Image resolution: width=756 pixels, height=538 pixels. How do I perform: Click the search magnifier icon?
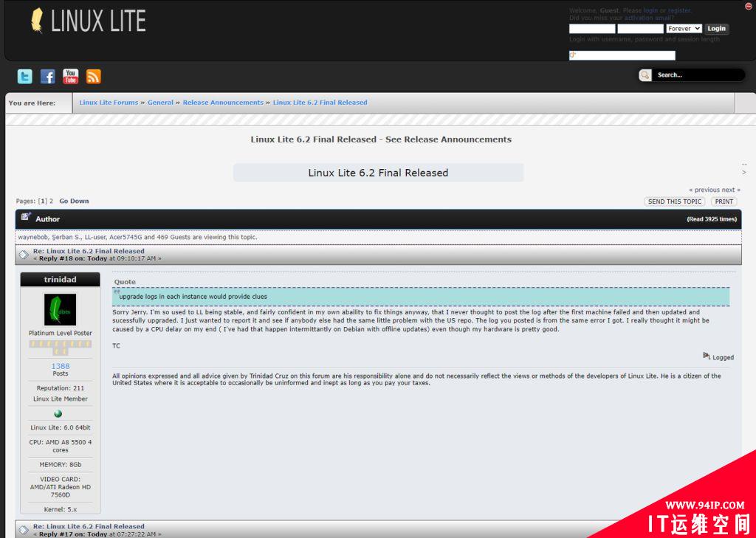(645, 75)
